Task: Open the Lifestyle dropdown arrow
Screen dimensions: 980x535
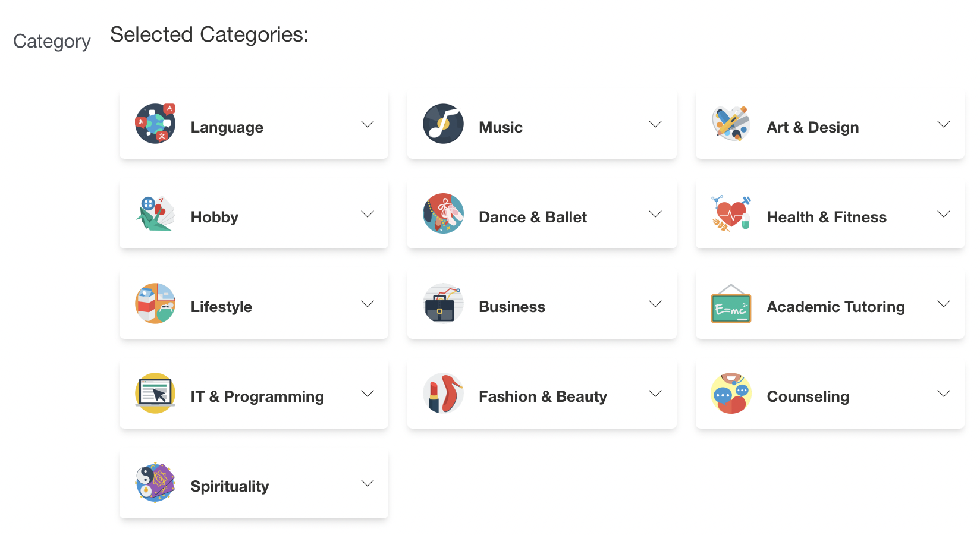Action: pos(367,304)
